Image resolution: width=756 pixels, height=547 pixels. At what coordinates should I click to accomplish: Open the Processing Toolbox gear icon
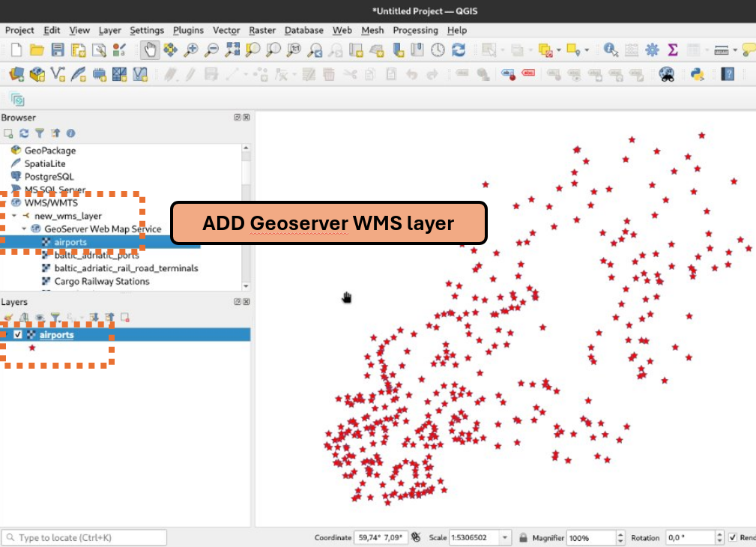[652, 49]
